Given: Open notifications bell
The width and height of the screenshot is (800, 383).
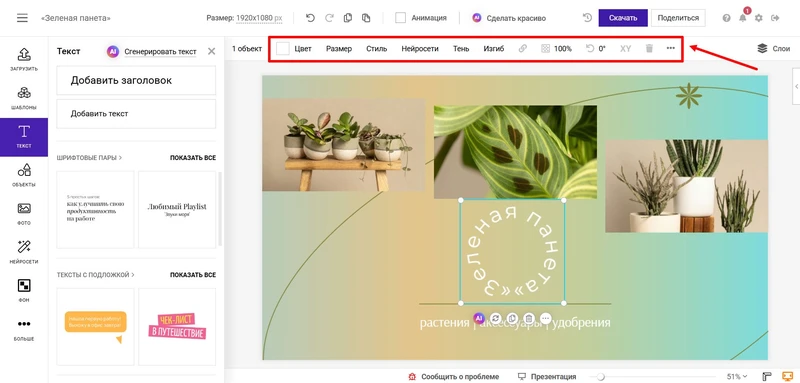Looking at the screenshot, I should click(743, 17).
